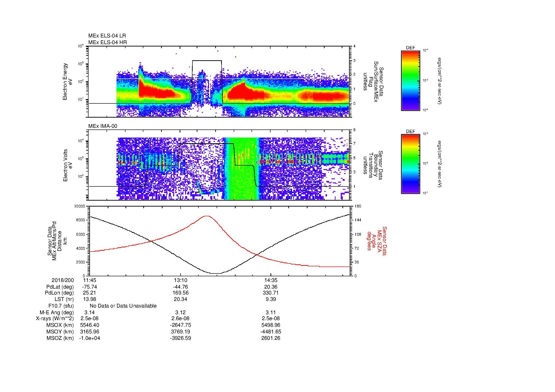The width and height of the screenshot is (555, 392).
Task: Click the 'MEx ELS-04 HR' panel title
Action: coord(107,42)
